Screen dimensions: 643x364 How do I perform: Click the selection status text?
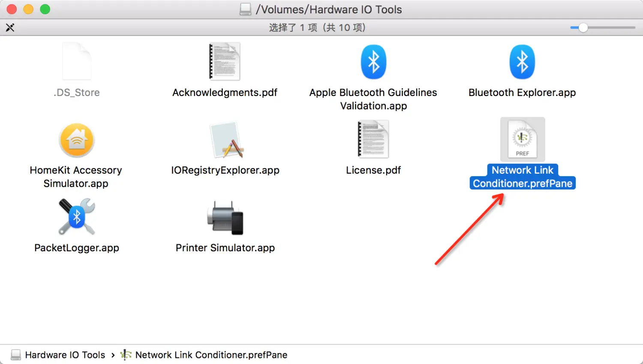[x=317, y=27]
